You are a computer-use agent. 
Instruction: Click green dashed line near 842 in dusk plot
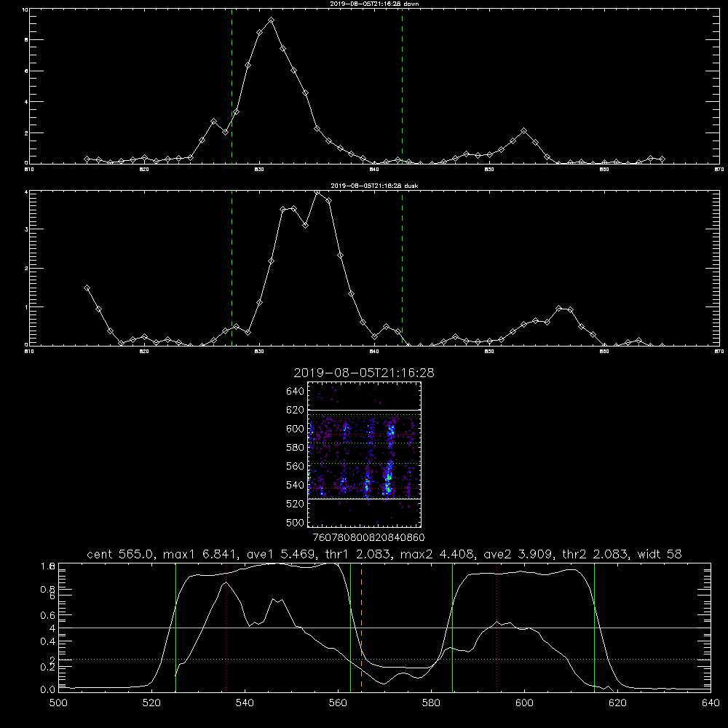click(402, 269)
